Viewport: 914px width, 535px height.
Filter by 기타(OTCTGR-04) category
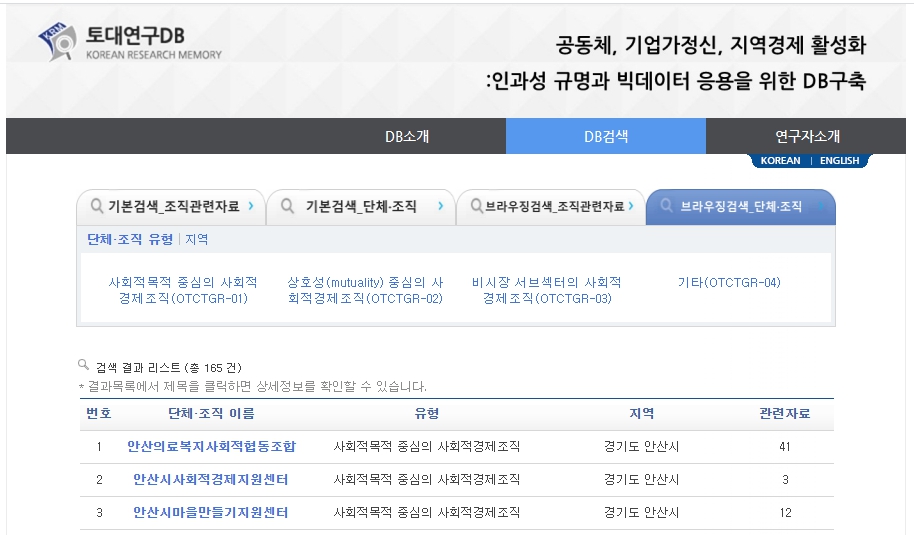click(x=728, y=283)
